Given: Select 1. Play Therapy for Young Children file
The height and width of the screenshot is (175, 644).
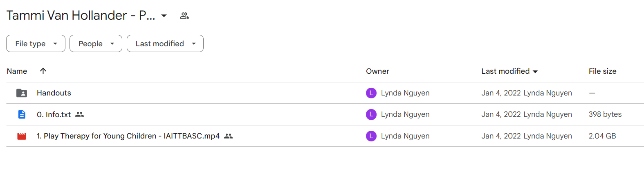Looking at the screenshot, I should tap(128, 136).
